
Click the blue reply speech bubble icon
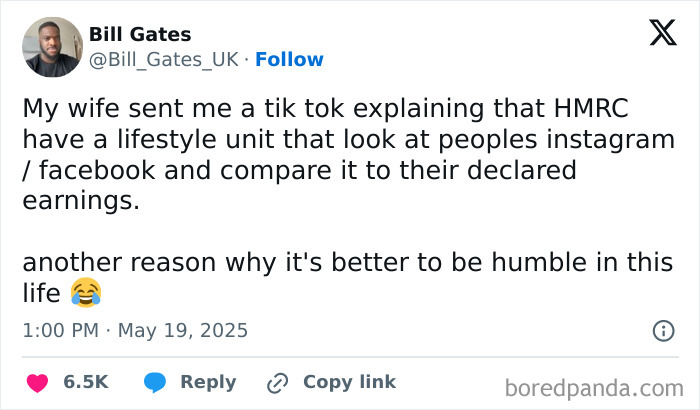click(x=155, y=382)
